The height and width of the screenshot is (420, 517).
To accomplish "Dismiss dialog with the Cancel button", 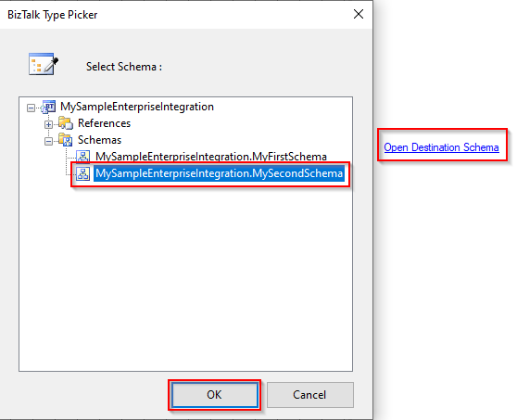I will pyautogui.click(x=310, y=395).
